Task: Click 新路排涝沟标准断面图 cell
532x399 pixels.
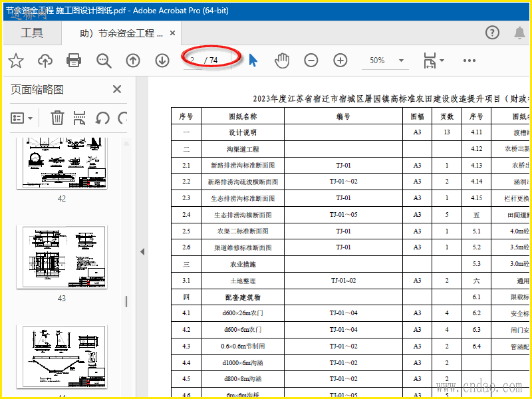Action: (x=243, y=165)
